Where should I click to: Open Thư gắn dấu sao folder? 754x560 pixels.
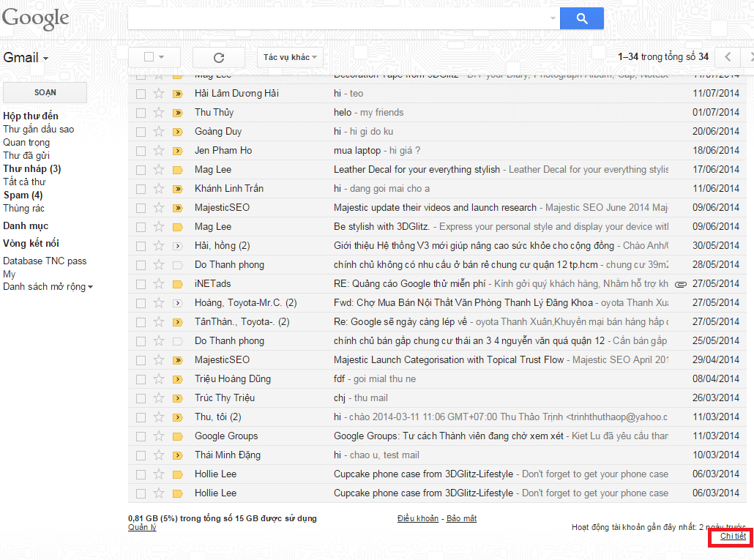point(39,130)
